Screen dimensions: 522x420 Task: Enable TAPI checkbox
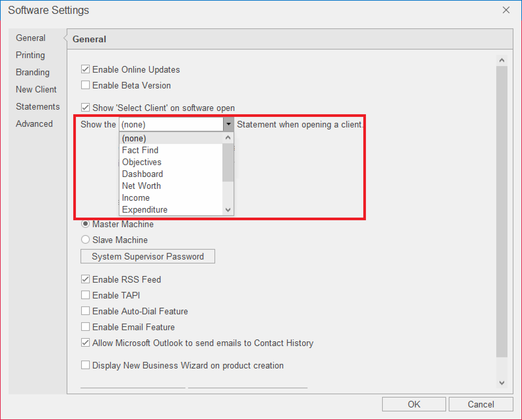pyautogui.click(x=85, y=295)
